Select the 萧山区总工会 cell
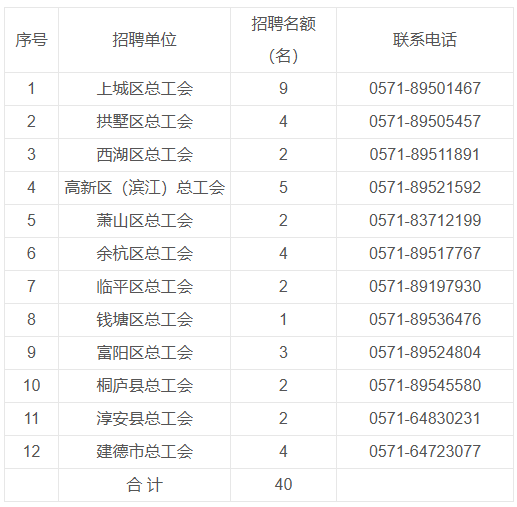The image size is (517, 507). pyautogui.click(x=144, y=221)
